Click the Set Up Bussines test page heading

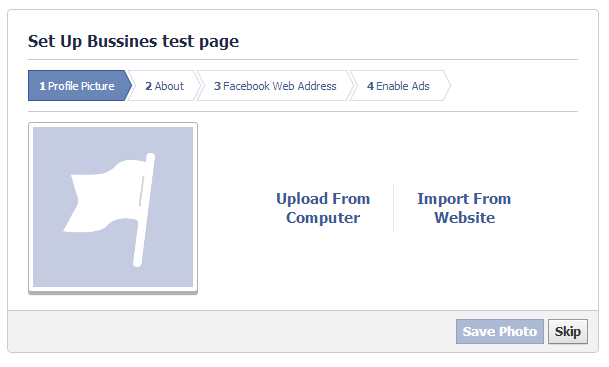(x=133, y=42)
